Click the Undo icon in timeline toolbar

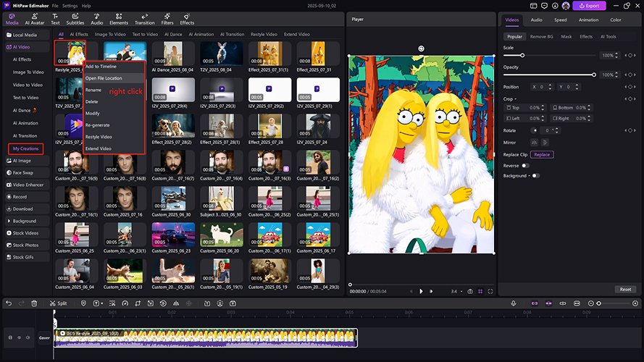pos(9,303)
